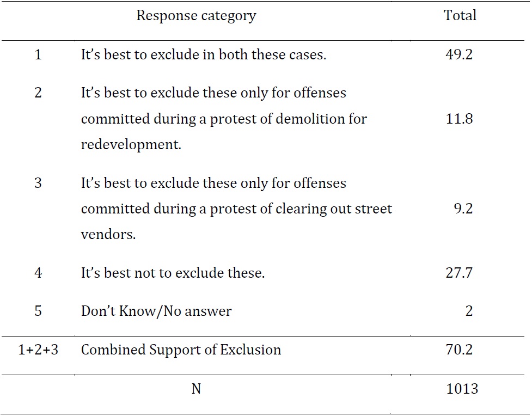The width and height of the screenshot is (532, 416).
Task: Click the Don't Know/No answer text
Action: tap(156, 311)
